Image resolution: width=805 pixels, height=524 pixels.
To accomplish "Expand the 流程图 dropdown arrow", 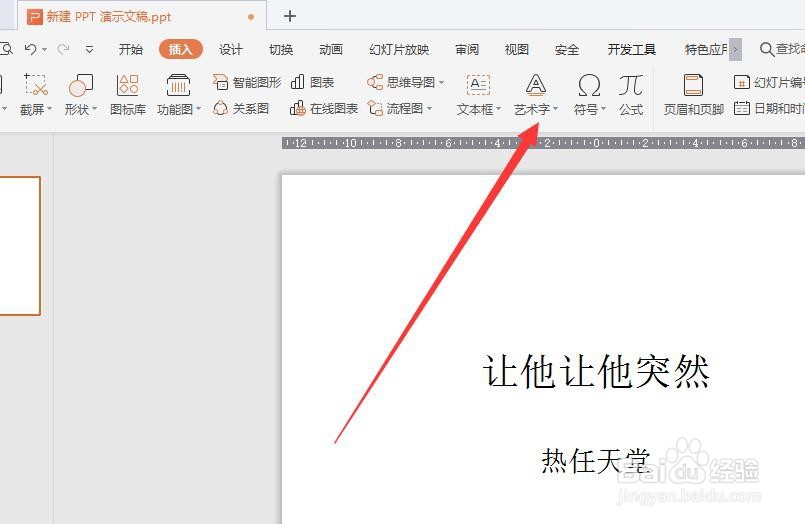I will click(x=429, y=108).
